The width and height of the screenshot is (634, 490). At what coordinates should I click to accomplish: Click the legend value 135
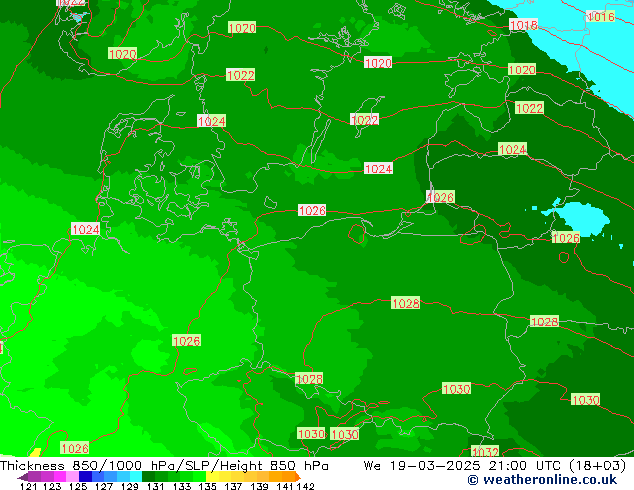207,486
